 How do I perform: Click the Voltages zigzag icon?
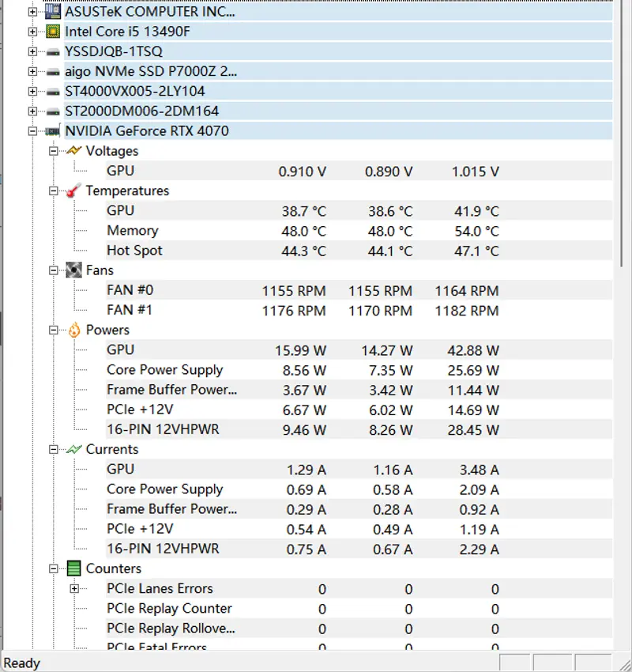point(74,150)
